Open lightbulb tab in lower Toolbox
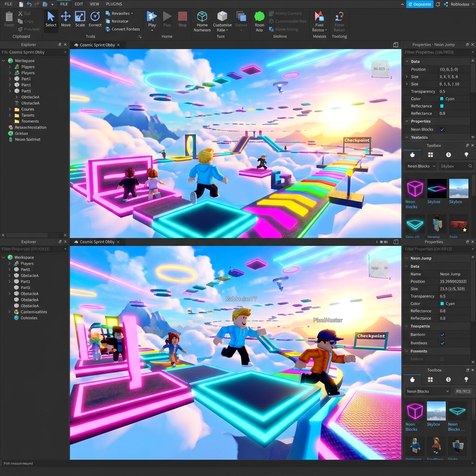The width and height of the screenshot is (476, 476). point(466,380)
